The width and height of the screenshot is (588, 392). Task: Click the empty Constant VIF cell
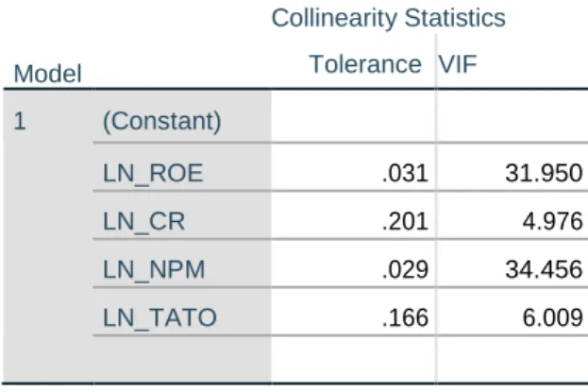coord(512,116)
